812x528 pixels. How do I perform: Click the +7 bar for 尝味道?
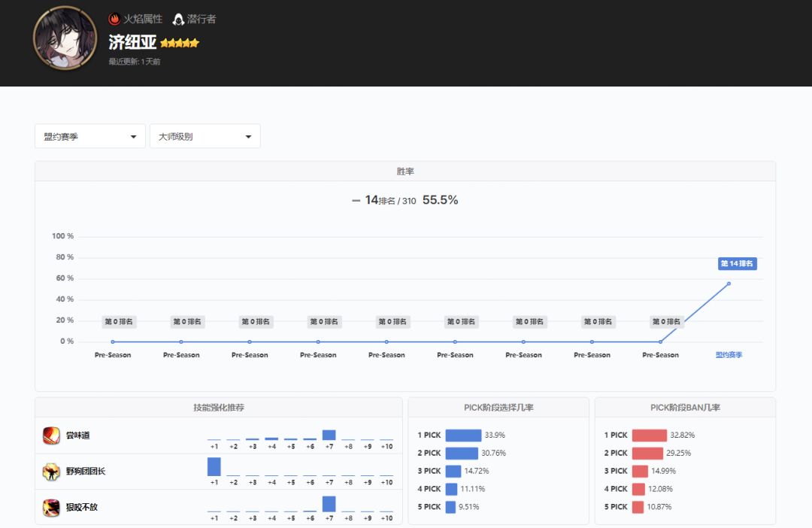[x=329, y=435]
